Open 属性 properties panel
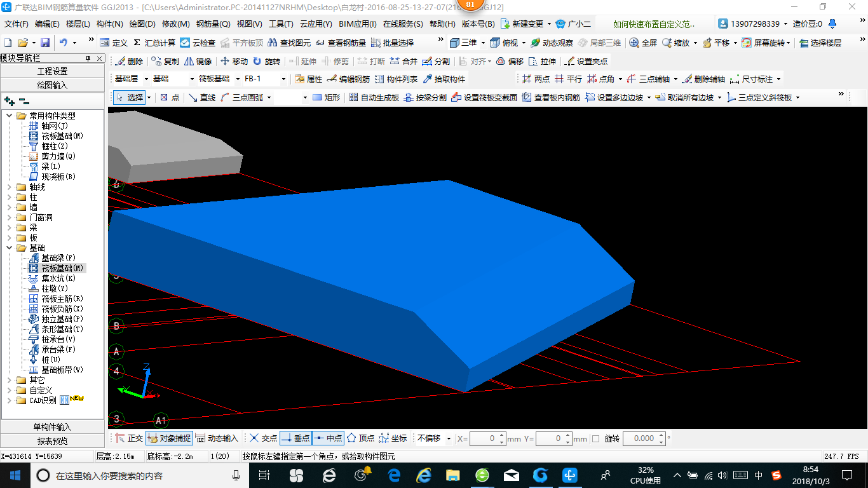This screenshot has height=488, width=868. 309,79
